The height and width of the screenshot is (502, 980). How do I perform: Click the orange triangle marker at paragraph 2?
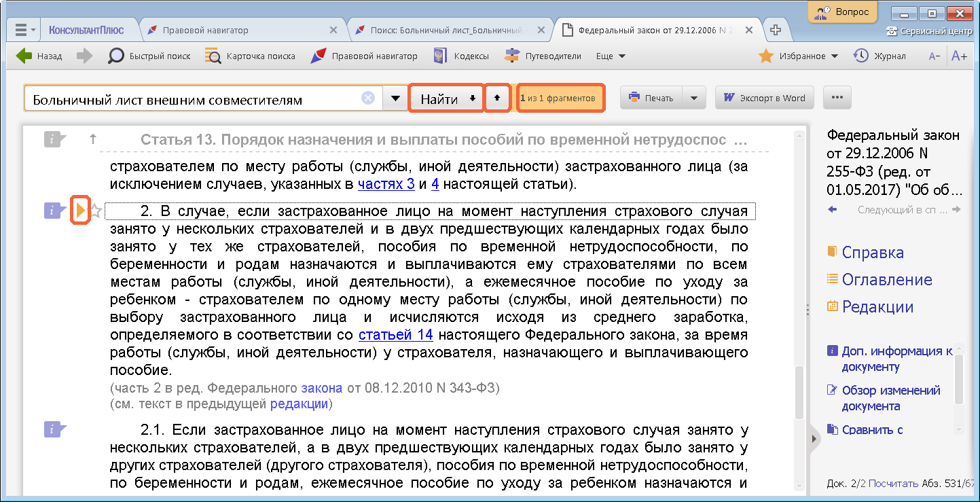click(x=81, y=211)
